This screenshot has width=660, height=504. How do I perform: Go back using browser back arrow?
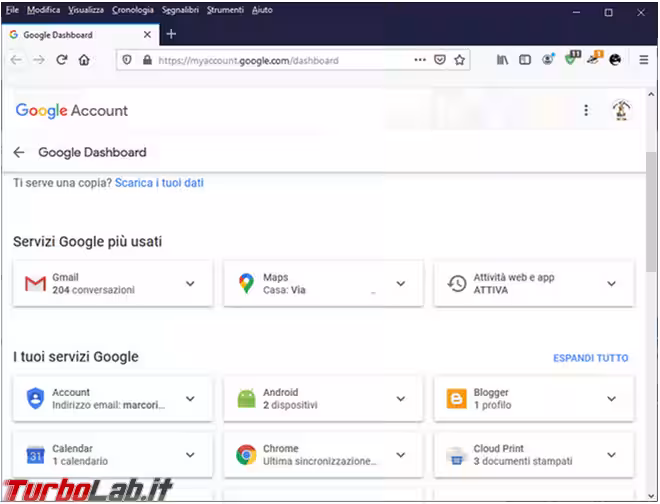[x=16, y=60]
